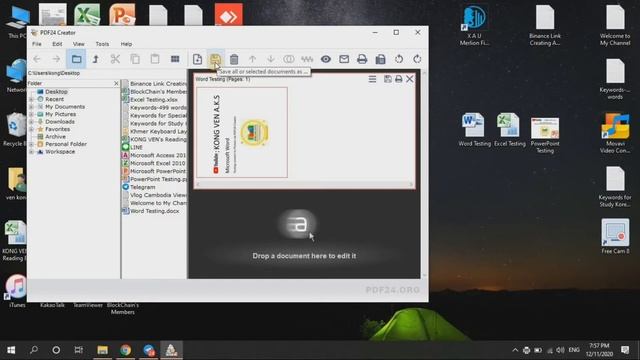Send document by email envelope icon

344,59
